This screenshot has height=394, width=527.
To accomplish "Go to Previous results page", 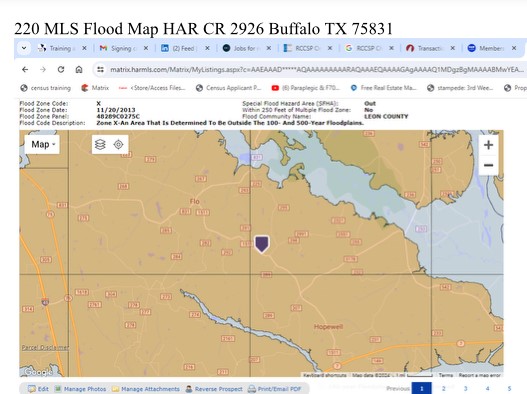I will (x=398, y=389).
